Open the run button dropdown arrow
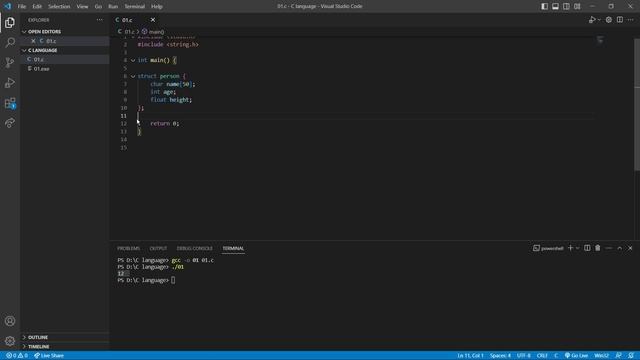 599,20
